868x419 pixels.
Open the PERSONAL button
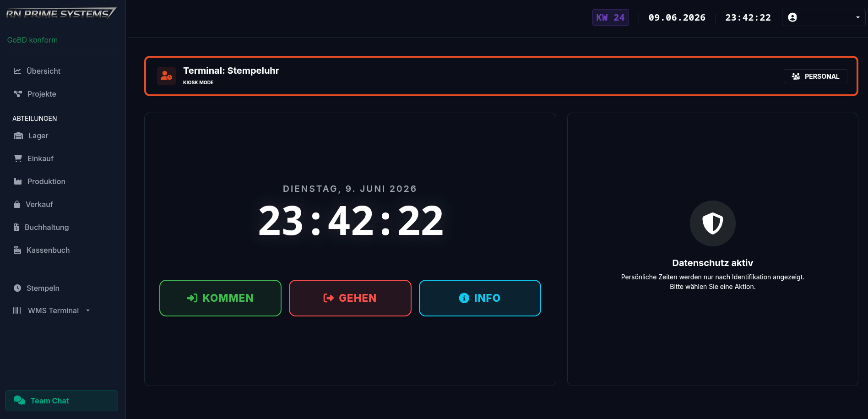(815, 76)
